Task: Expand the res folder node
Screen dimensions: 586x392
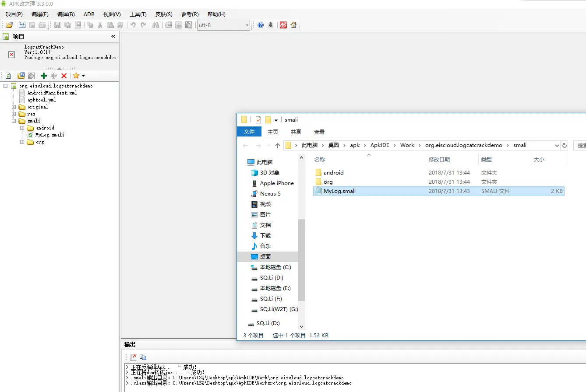Action: tap(14, 114)
